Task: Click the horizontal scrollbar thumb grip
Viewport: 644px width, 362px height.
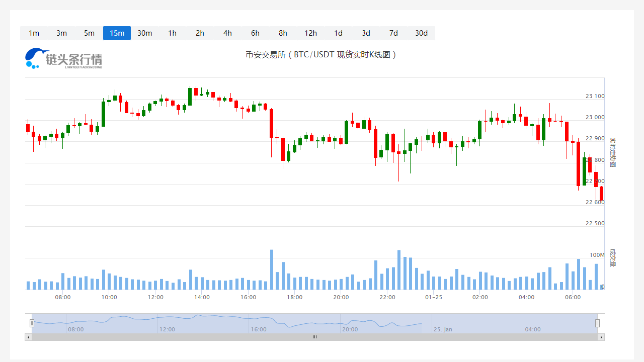Action: 314,337
